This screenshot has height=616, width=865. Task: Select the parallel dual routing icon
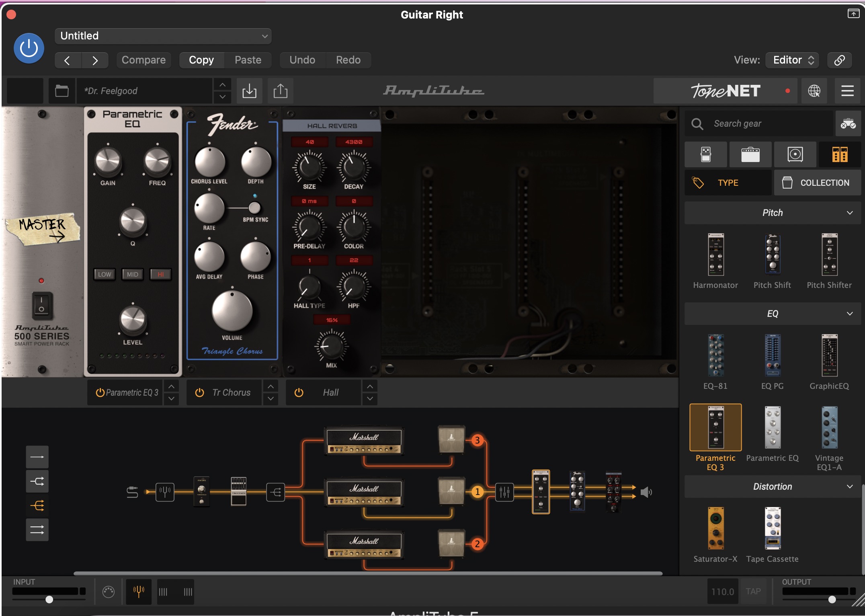pyautogui.click(x=37, y=530)
